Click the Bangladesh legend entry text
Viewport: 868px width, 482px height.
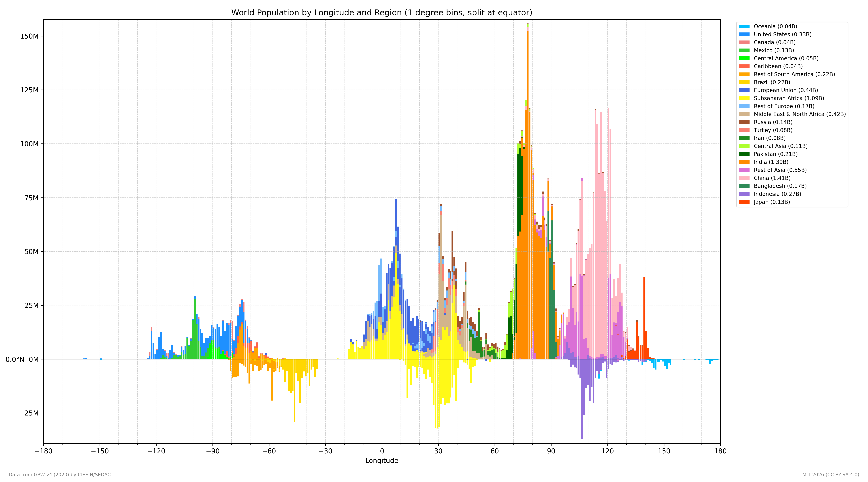click(780, 186)
